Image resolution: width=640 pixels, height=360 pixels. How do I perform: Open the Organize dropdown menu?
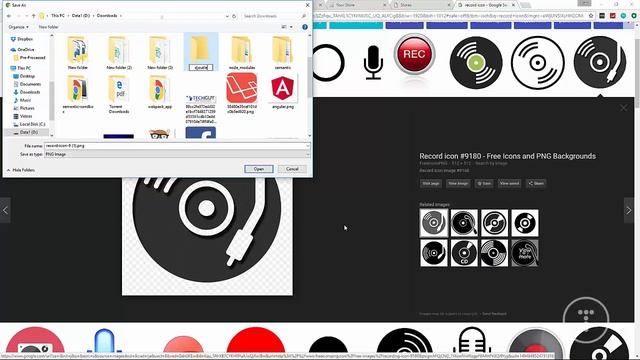click(19, 27)
